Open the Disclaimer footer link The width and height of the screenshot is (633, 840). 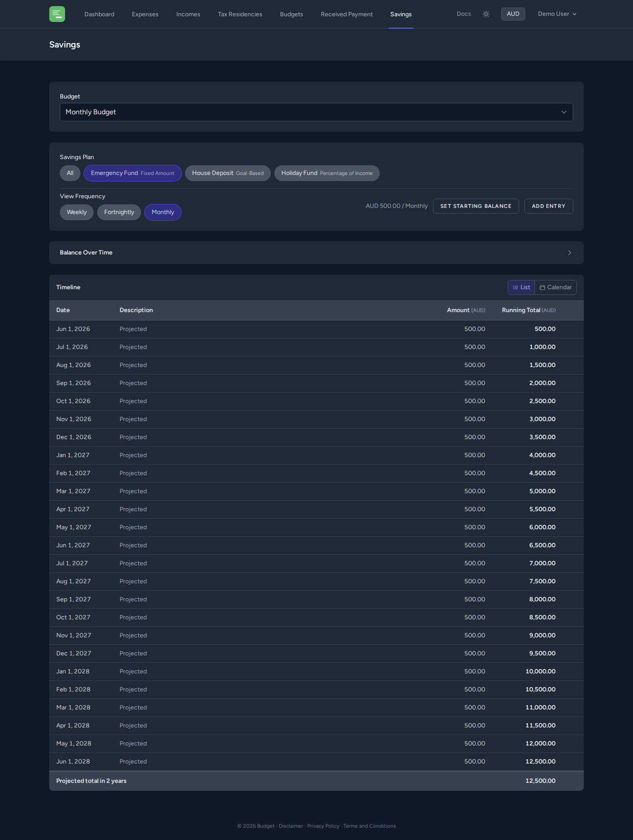[x=291, y=826]
